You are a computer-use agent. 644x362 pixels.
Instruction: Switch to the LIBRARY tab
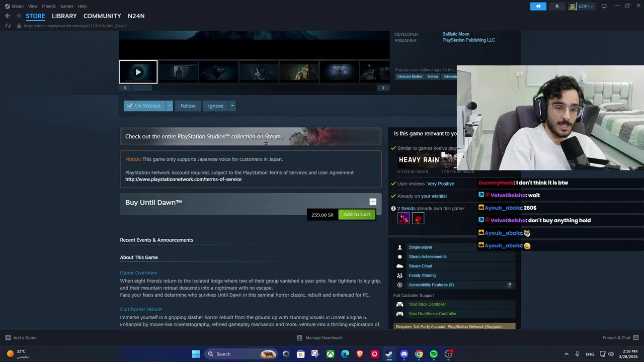(x=64, y=16)
